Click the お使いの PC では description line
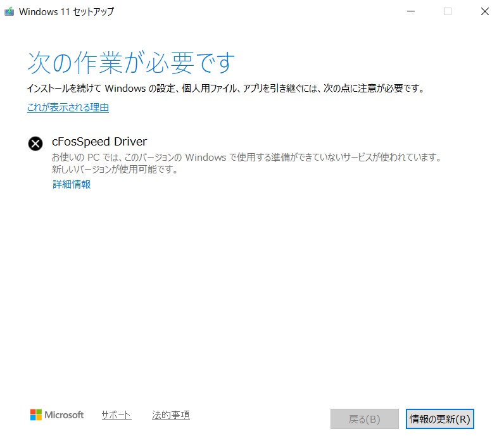 pyautogui.click(x=246, y=157)
